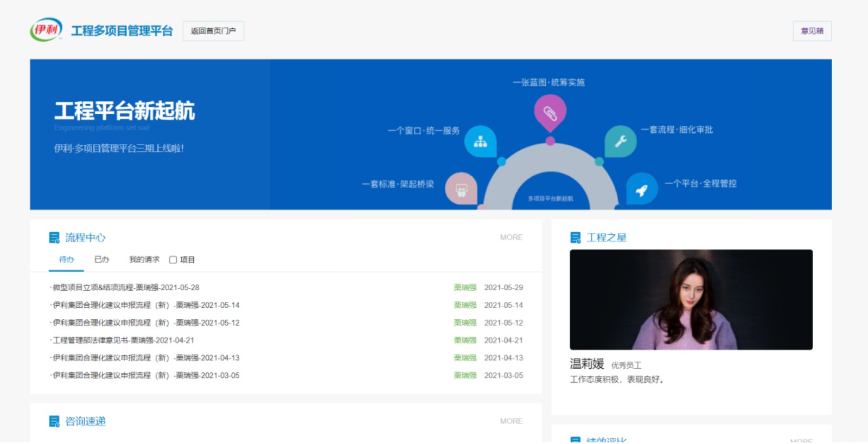This screenshot has height=444, width=868.
Task: Open the 意见箱 button
Action: pos(812,31)
